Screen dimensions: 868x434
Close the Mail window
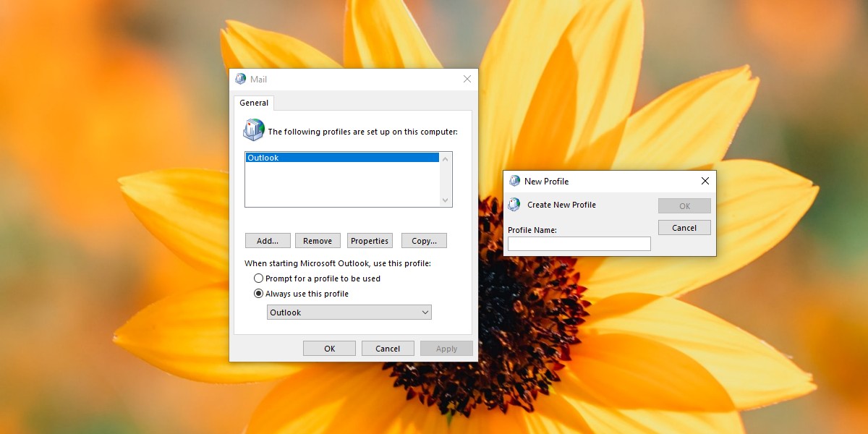pos(467,79)
